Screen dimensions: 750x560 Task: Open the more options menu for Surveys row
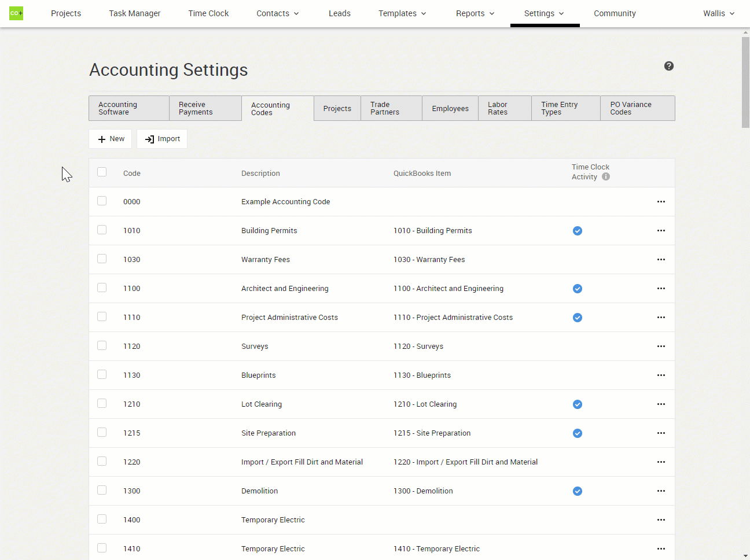click(661, 347)
